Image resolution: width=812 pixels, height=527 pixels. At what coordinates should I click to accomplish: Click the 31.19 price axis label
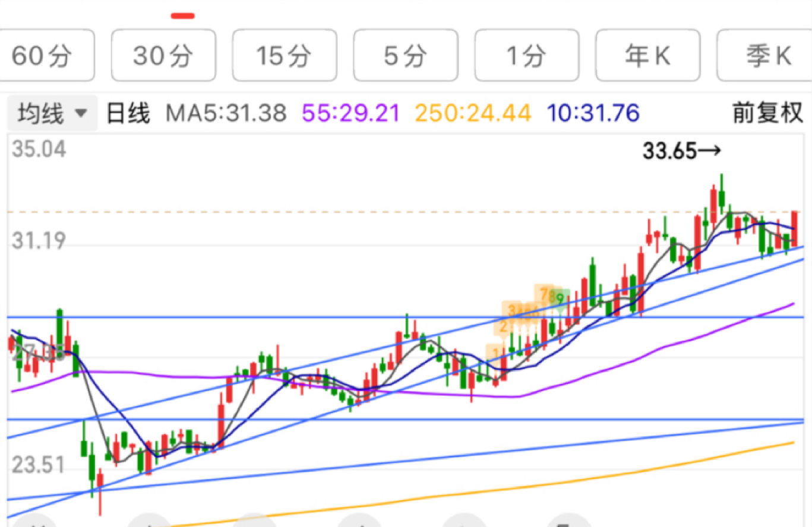pos(39,242)
